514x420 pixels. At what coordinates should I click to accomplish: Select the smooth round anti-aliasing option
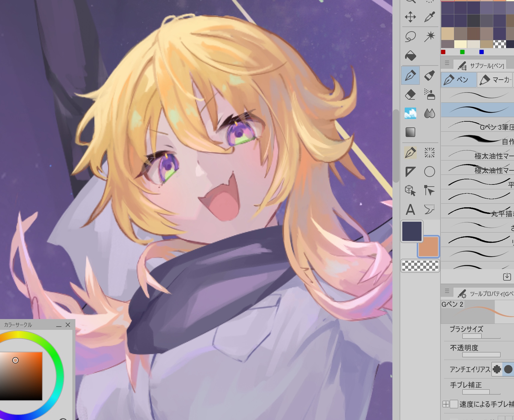tap(508, 369)
